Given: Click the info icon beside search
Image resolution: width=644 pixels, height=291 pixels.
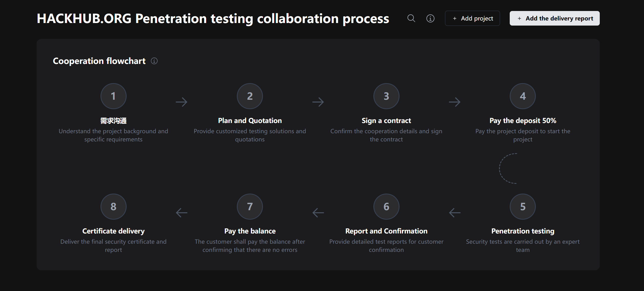Looking at the screenshot, I should pyautogui.click(x=430, y=18).
